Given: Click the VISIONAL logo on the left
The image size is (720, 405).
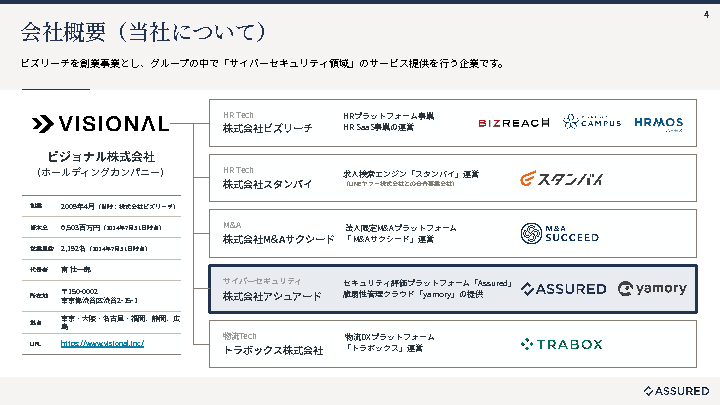Looking at the screenshot, I should pos(100,124).
